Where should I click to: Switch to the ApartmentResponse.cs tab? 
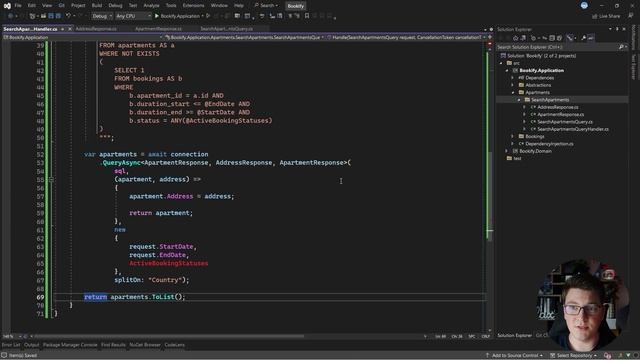[x=158, y=29]
